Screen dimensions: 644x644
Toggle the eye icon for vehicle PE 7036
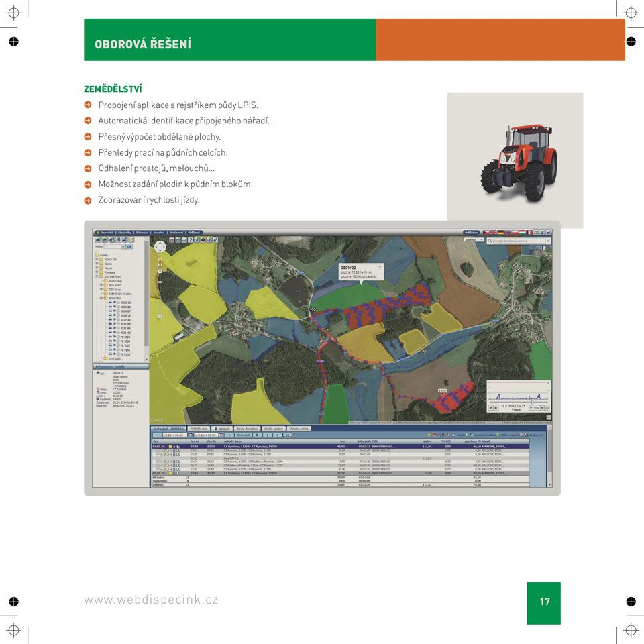(x=114, y=341)
